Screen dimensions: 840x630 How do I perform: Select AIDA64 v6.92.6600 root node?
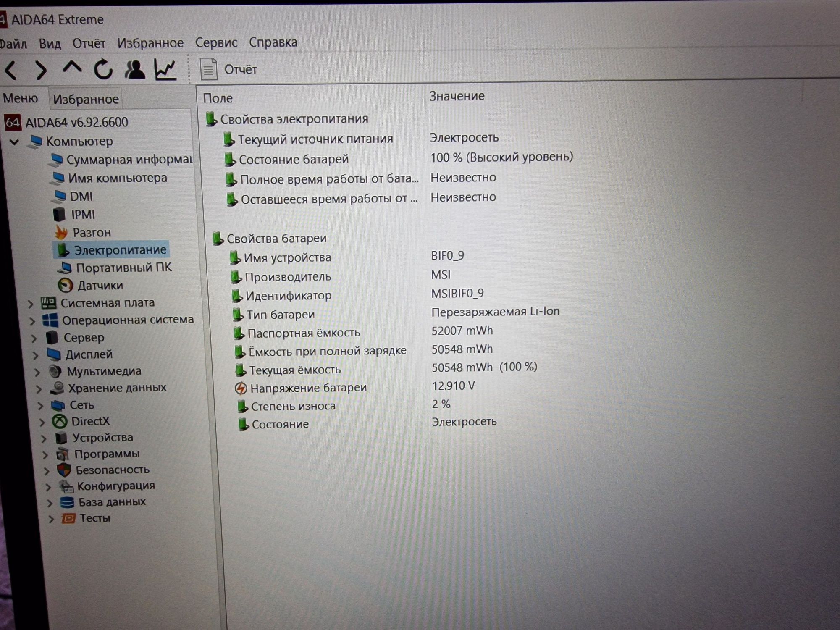coord(66,122)
